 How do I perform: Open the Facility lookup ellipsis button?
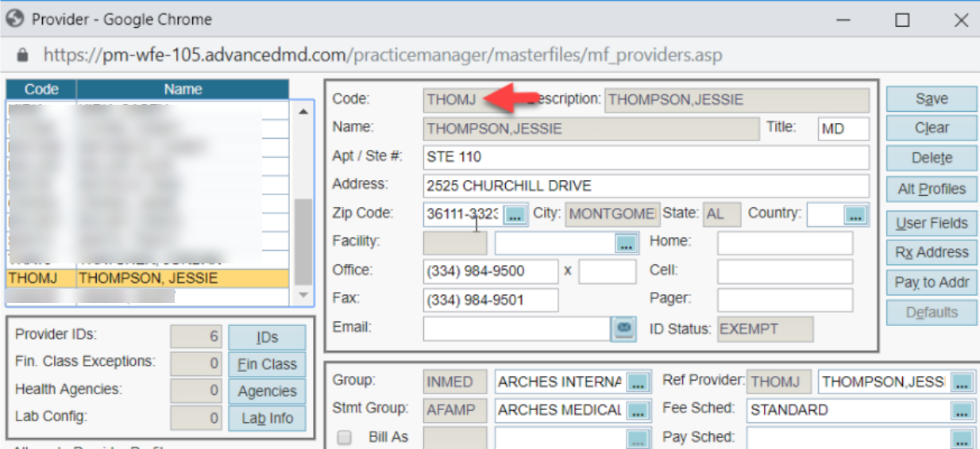coord(627,243)
